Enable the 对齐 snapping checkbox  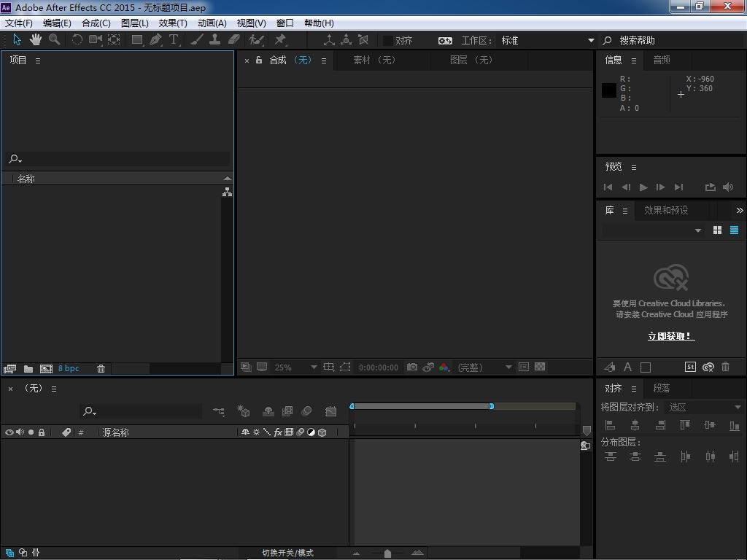pyautogui.click(x=388, y=41)
